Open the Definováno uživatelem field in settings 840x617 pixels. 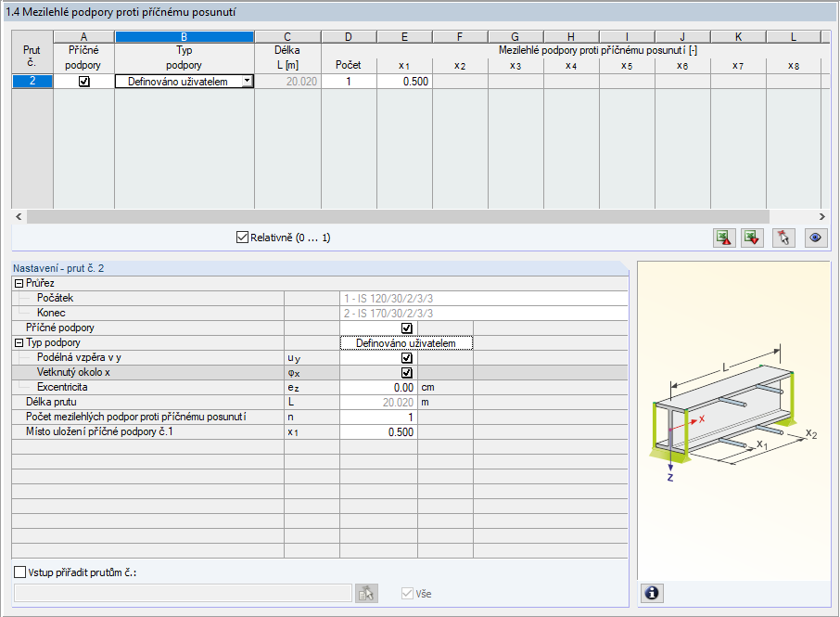click(406, 343)
